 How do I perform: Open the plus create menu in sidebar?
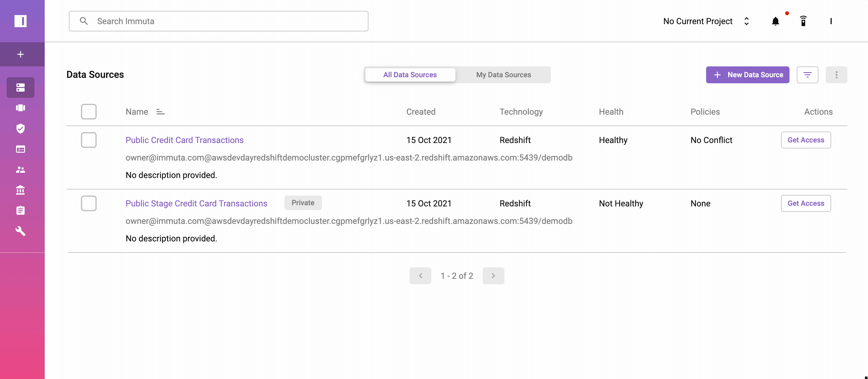pyautogui.click(x=21, y=54)
